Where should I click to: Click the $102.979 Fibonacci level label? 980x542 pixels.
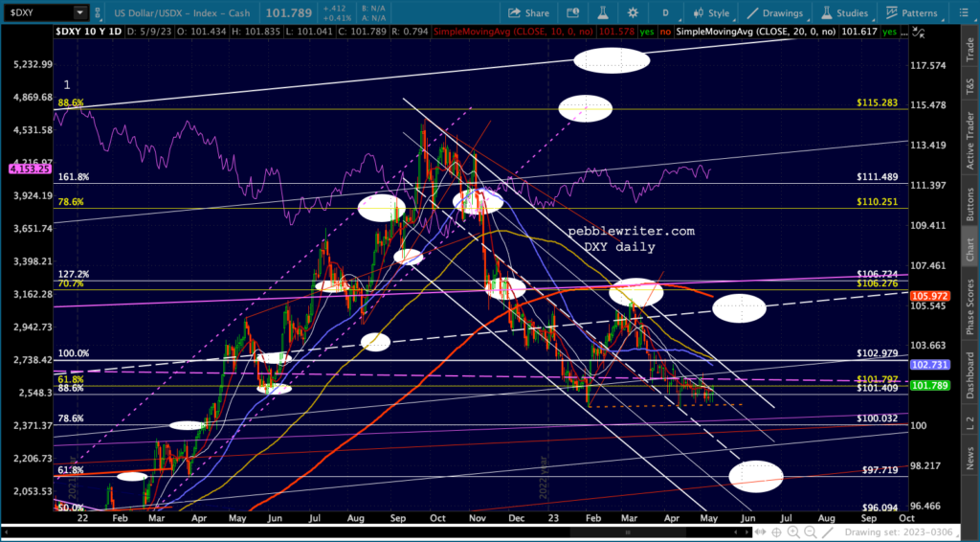tap(878, 353)
